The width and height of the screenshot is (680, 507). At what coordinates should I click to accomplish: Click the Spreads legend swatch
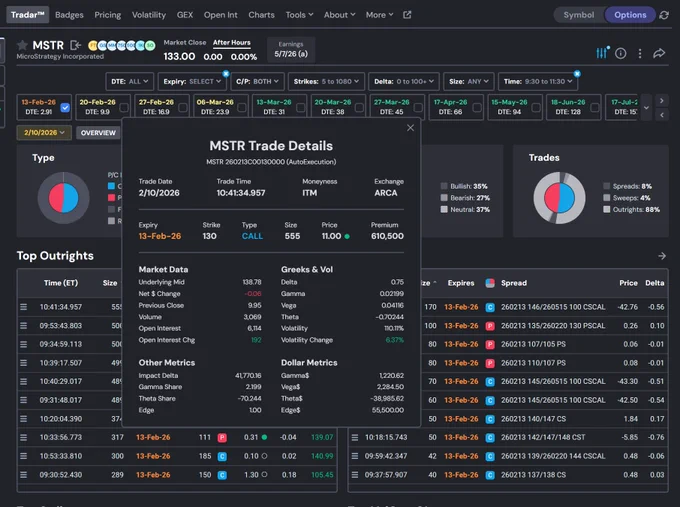click(x=606, y=186)
